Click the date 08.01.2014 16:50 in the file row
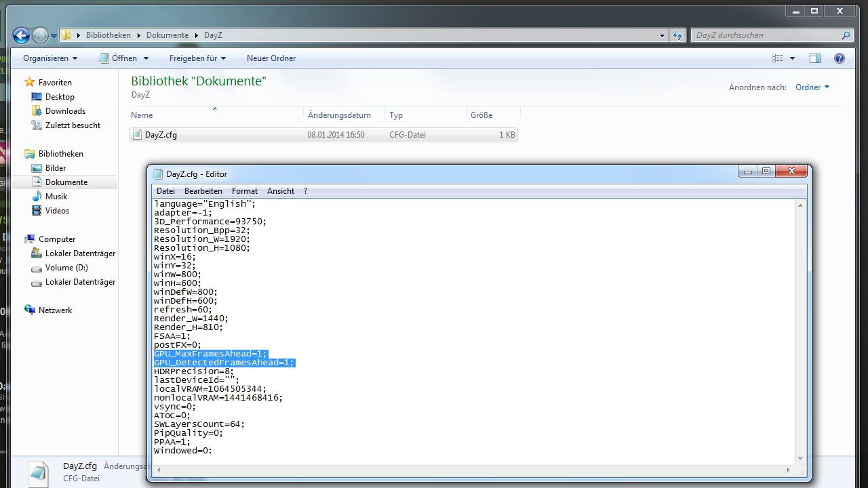 (x=336, y=135)
